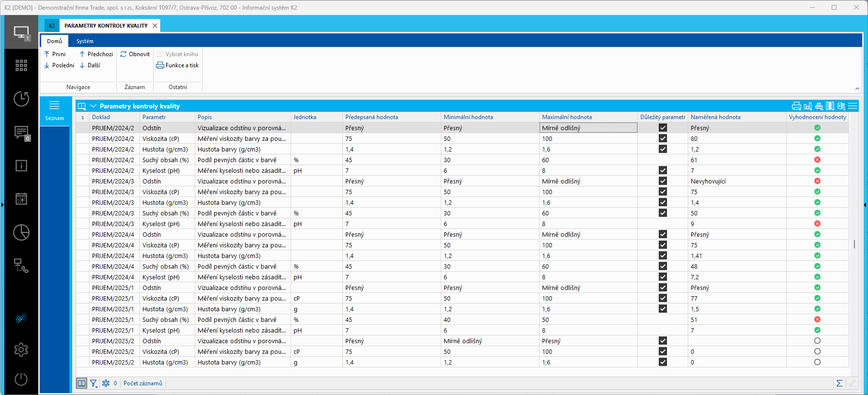Toggle Důležitý parametr for PRIJEM/2024/2 Hustota
This screenshot has height=395, width=868.
point(663,149)
